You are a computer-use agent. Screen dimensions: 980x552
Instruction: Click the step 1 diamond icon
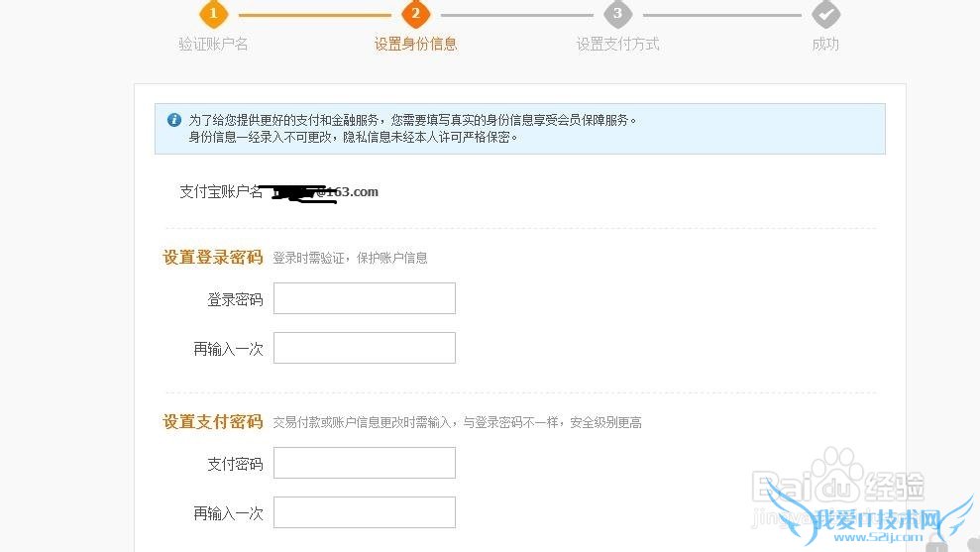pos(213,14)
